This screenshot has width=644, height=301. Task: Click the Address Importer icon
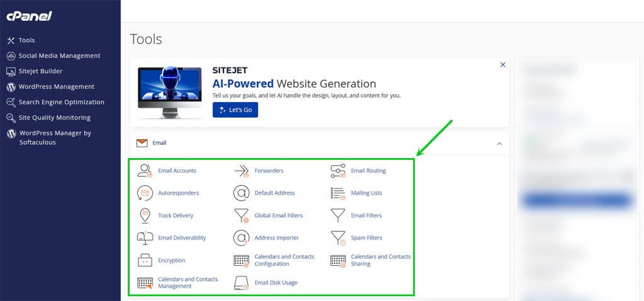241,237
